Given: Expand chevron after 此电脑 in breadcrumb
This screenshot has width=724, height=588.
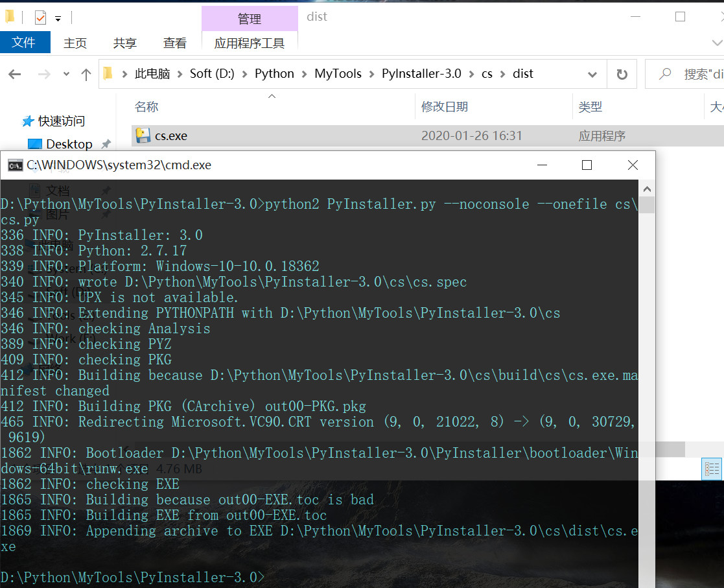Looking at the screenshot, I should (x=180, y=74).
